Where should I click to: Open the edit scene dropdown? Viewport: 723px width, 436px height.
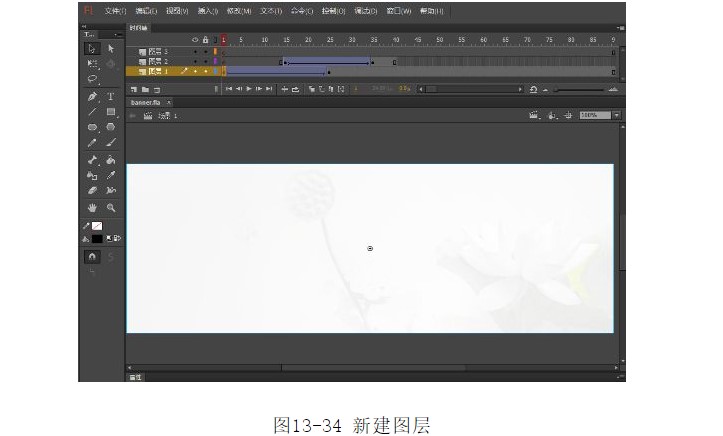pyautogui.click(x=539, y=116)
